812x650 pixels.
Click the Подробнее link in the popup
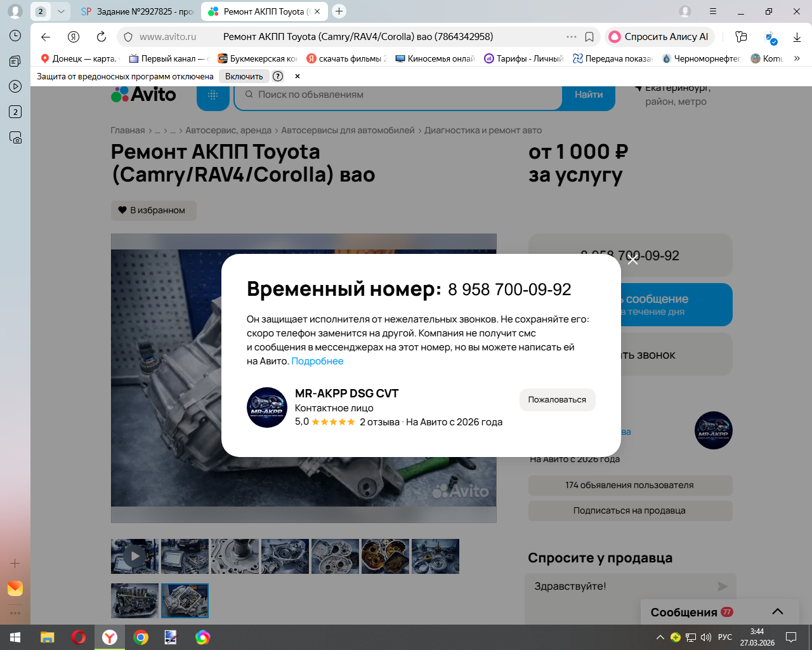pos(317,361)
